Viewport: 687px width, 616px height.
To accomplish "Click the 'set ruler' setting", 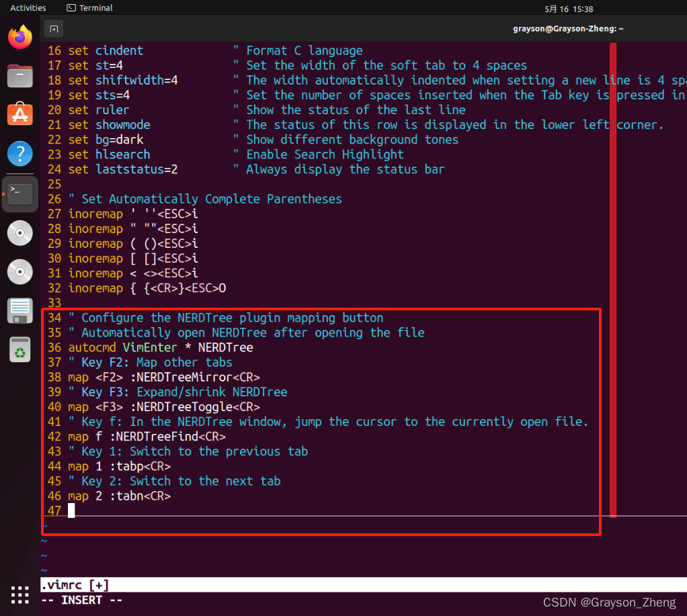I will tap(99, 110).
